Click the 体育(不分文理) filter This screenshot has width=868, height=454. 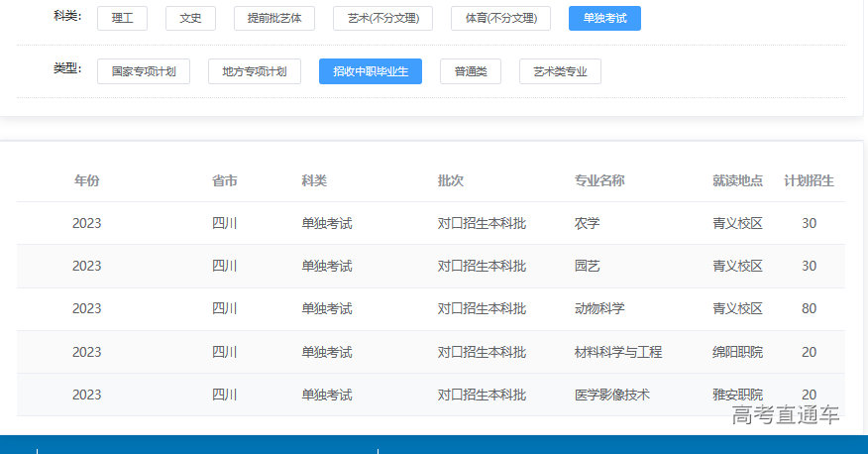coord(500,18)
